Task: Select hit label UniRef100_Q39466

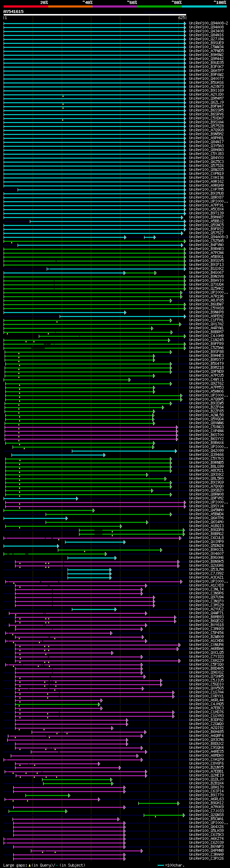Action: pyautogui.click(x=206, y=455)
